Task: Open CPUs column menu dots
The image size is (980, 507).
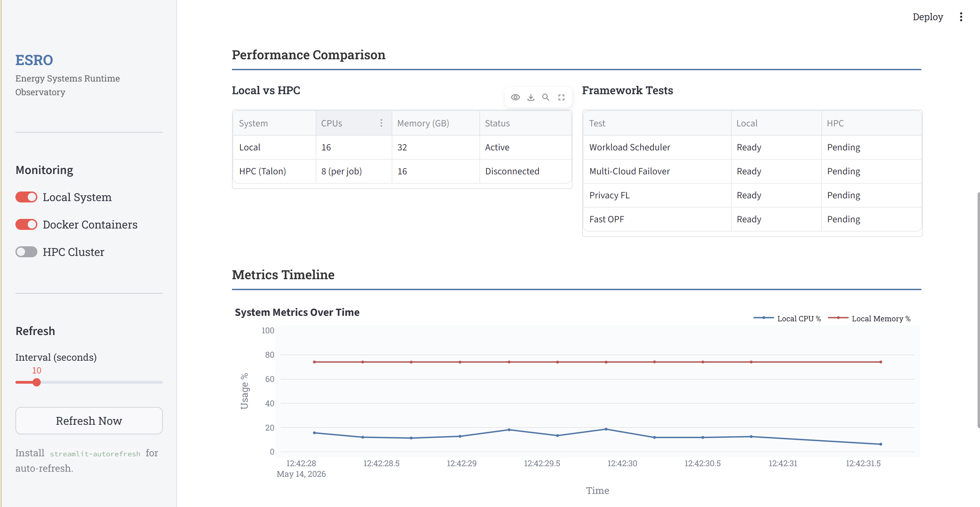Action: point(381,123)
